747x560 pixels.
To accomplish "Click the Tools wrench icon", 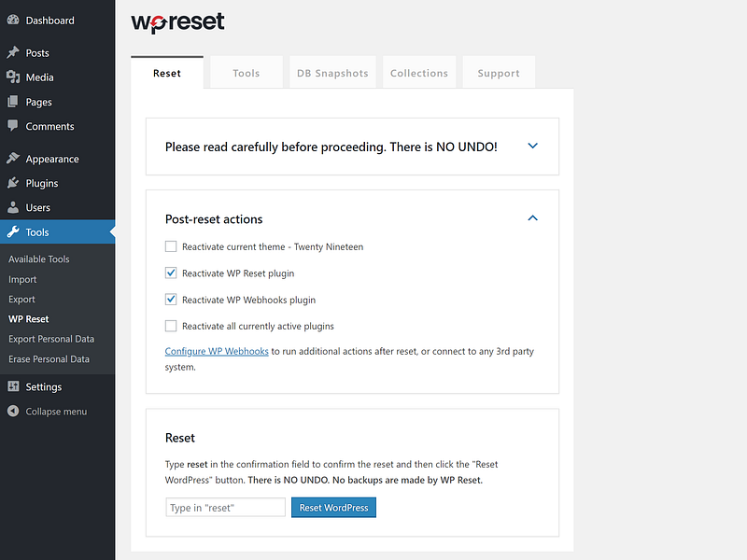I will coord(13,231).
